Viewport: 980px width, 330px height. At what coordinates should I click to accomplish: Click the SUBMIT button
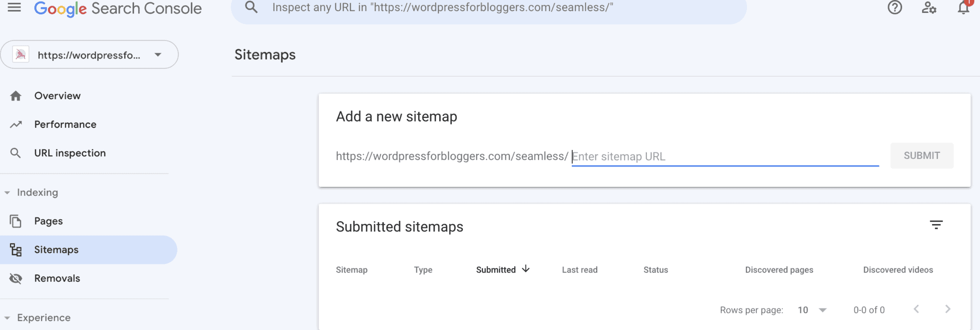(x=921, y=155)
